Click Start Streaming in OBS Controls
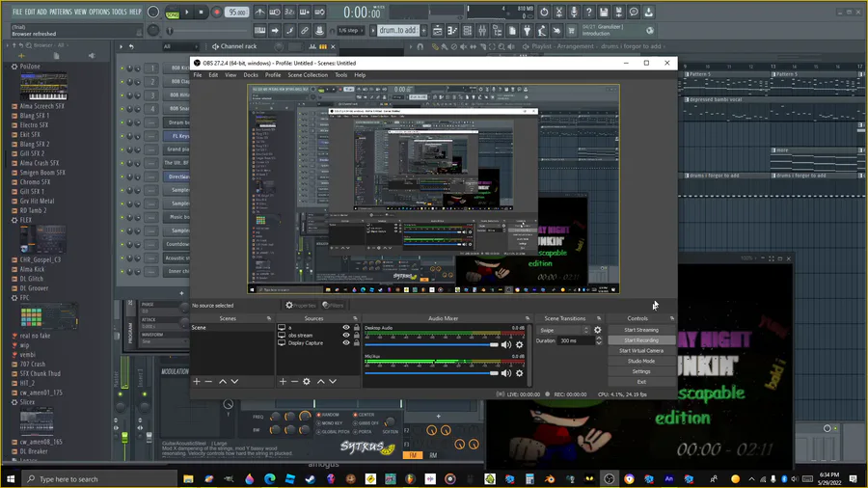The height and width of the screenshot is (488, 868). tap(641, 330)
